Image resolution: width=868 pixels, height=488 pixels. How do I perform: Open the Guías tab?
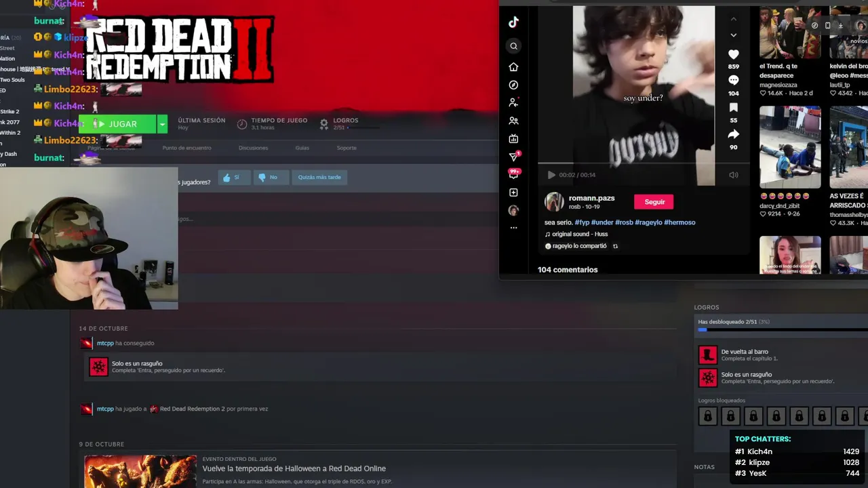point(302,148)
